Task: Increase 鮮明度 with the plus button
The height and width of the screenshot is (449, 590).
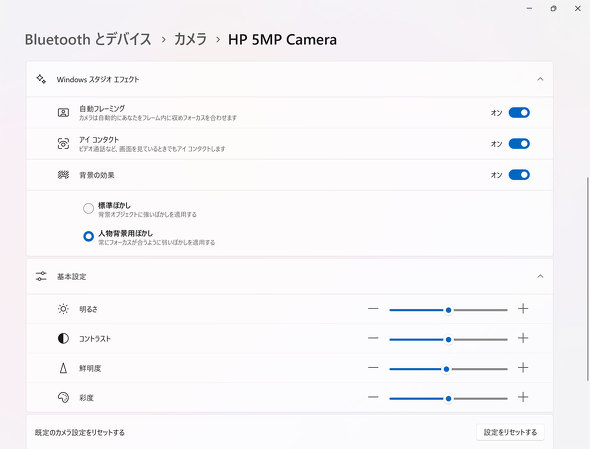Action: (523, 367)
